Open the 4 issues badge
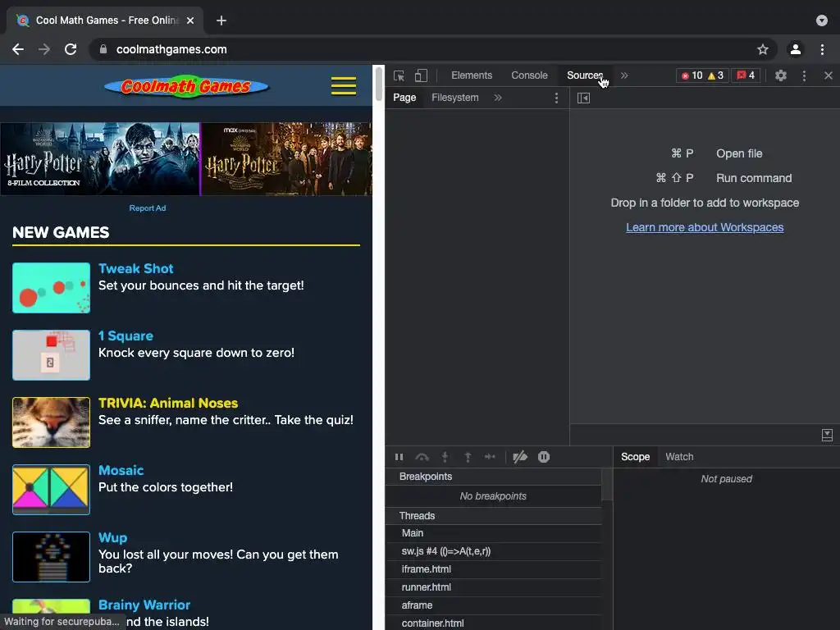The height and width of the screenshot is (630, 840). coord(746,75)
